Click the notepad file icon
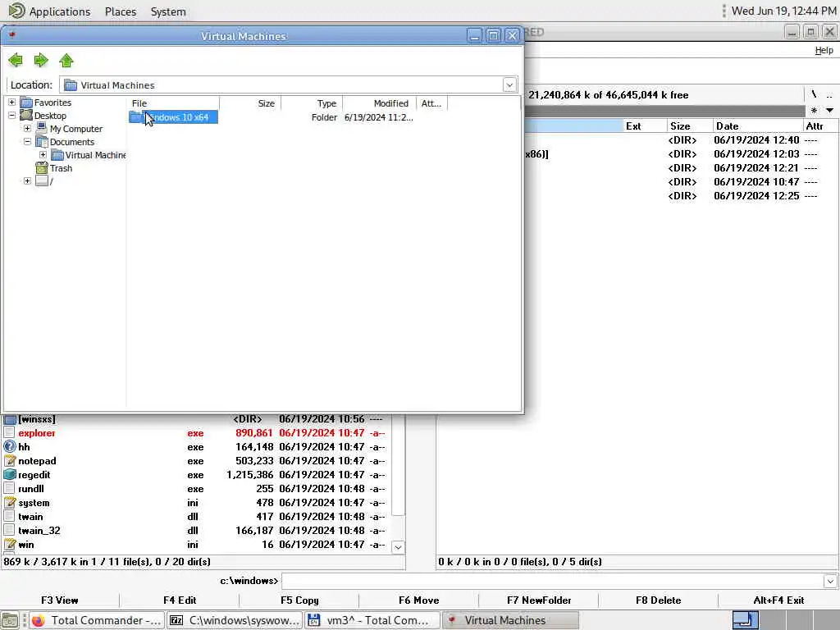840x630 pixels. pyautogui.click(x=10, y=461)
